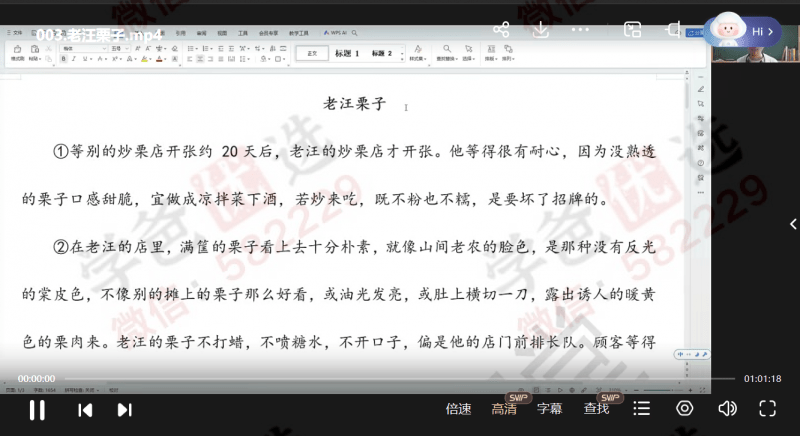800x436 pixels.
Task: Justify the paragraph text
Action: 220,59
